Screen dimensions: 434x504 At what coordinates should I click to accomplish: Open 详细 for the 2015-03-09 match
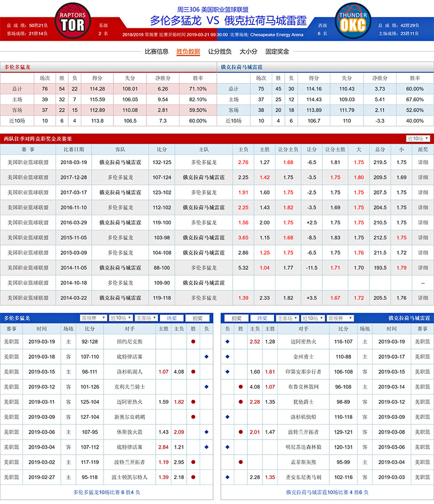(x=423, y=253)
